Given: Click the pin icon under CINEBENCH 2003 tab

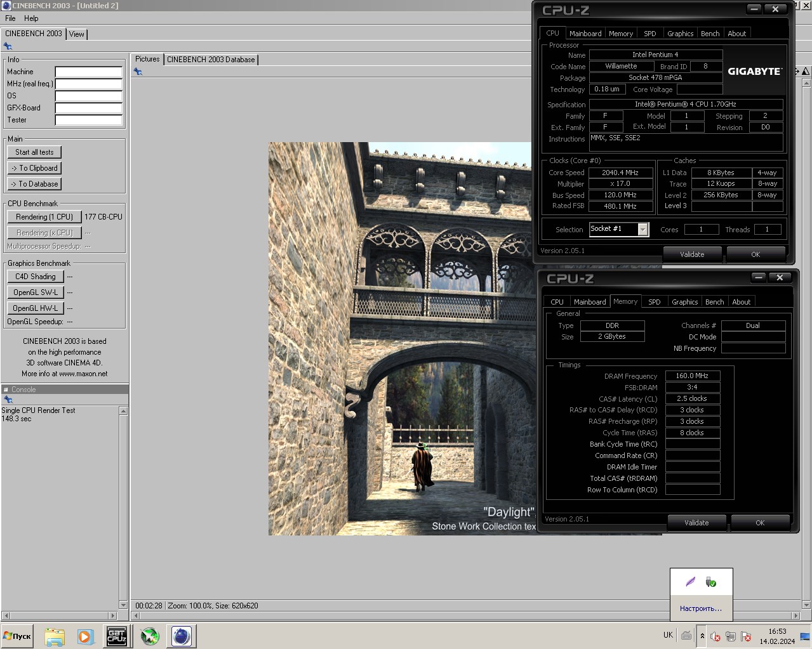Looking at the screenshot, I should [8, 46].
